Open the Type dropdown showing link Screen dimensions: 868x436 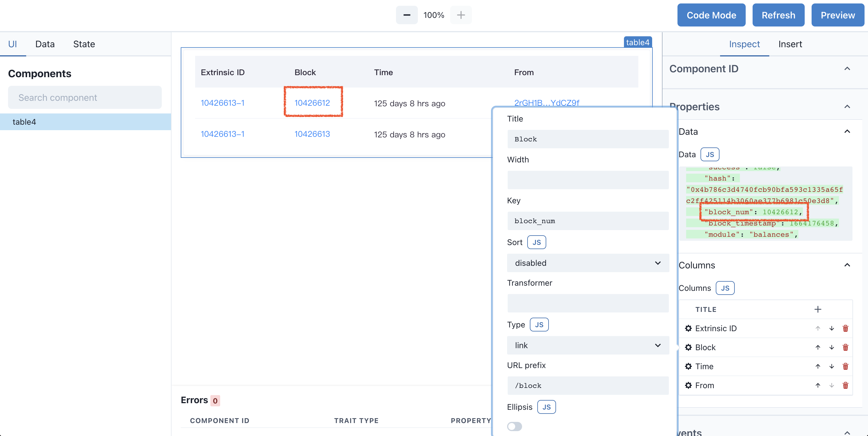588,345
